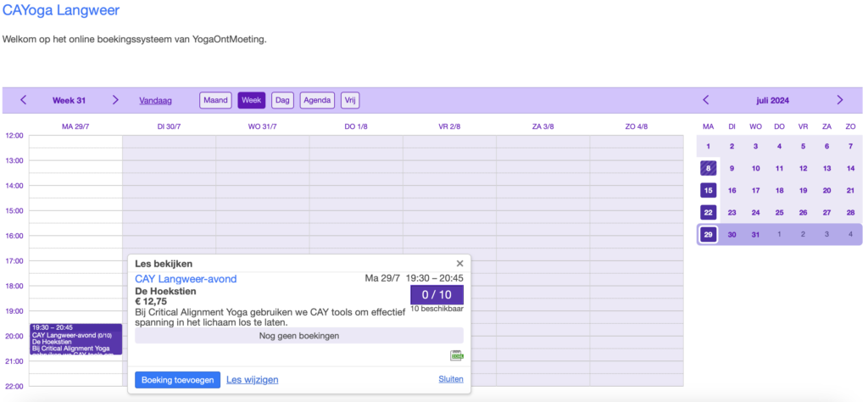The width and height of the screenshot is (868, 402).
Task: Open the Les wijzigen link
Action: coord(253,380)
